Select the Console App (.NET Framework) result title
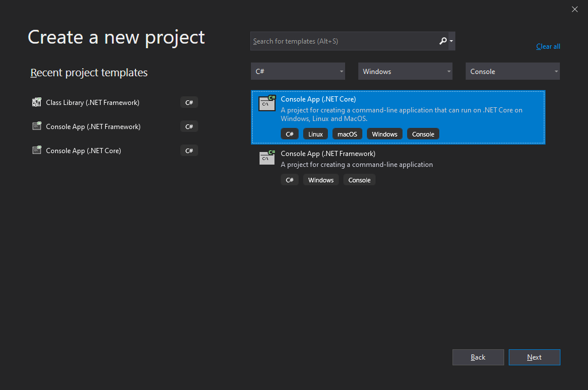Viewport: 588px width, 390px height. (328, 154)
